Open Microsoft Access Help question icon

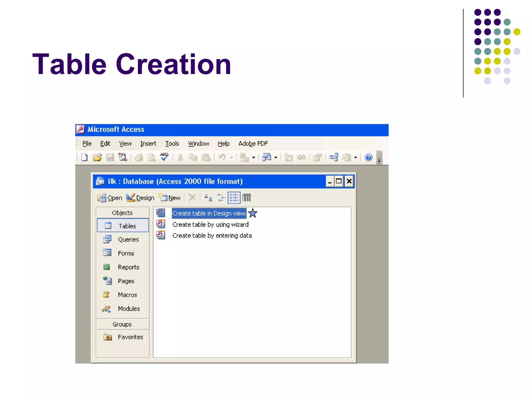(368, 157)
